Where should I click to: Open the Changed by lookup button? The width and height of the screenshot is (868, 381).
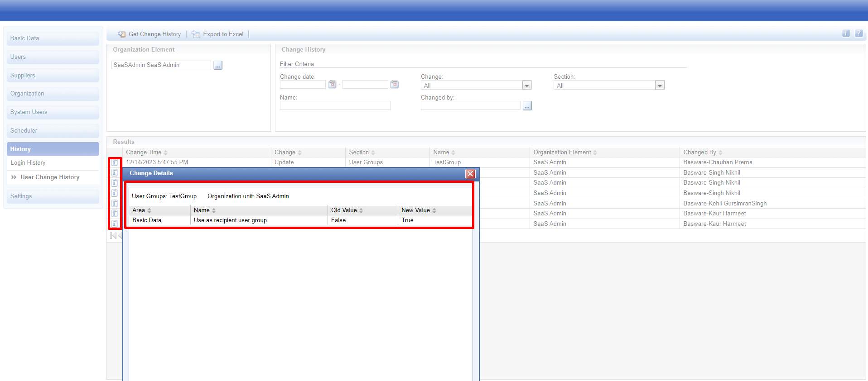[x=527, y=106]
